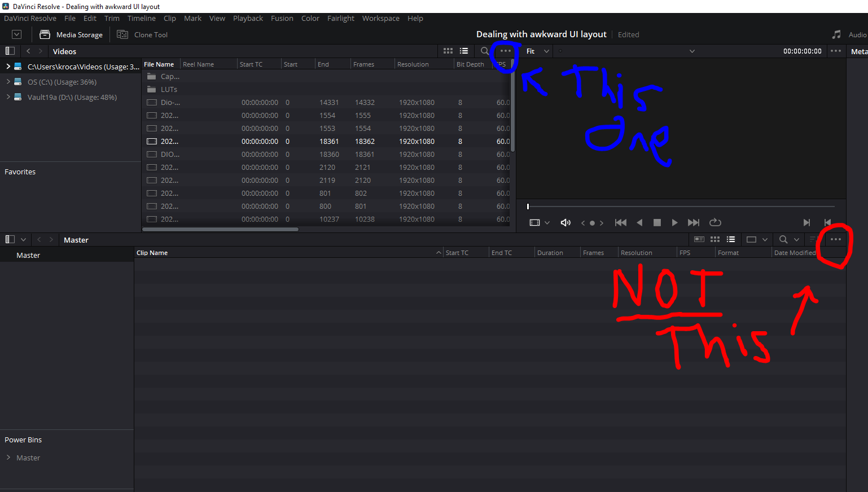The height and width of the screenshot is (492, 868).
Task: Open media pool bin list dropdown arrow
Action: 23,240
